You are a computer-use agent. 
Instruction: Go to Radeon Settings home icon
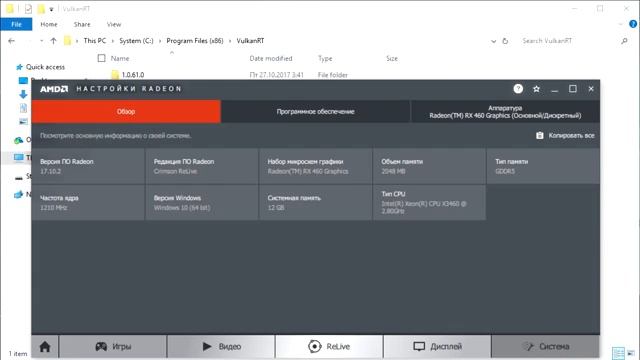pyautogui.click(x=45, y=347)
